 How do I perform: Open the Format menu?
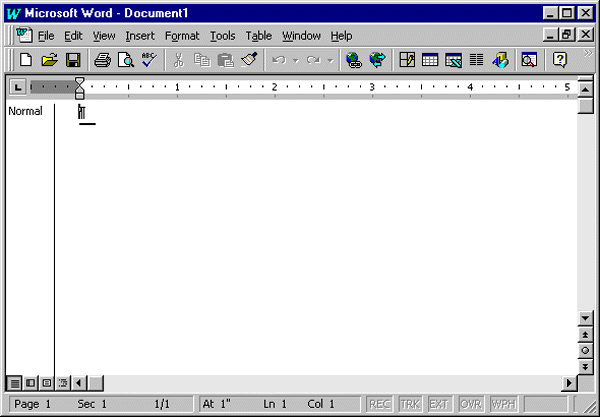pyautogui.click(x=182, y=36)
